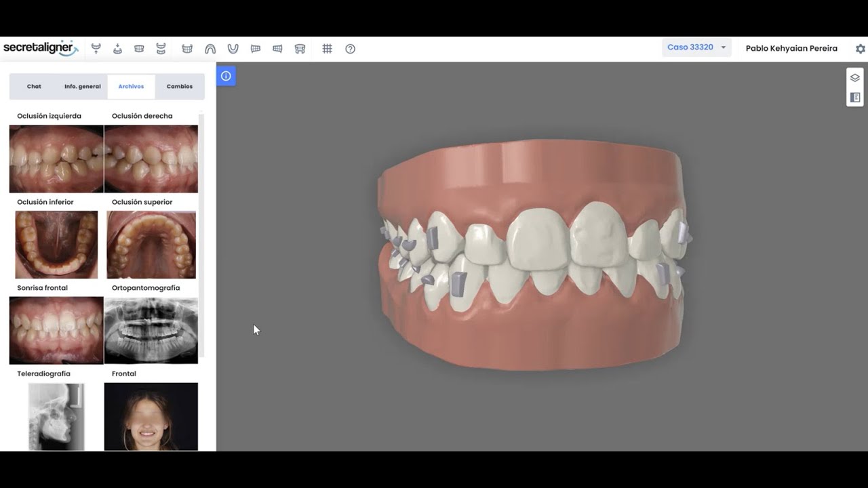The image size is (868, 488).
Task: Click the Oclusión superior label
Action: coord(142,202)
